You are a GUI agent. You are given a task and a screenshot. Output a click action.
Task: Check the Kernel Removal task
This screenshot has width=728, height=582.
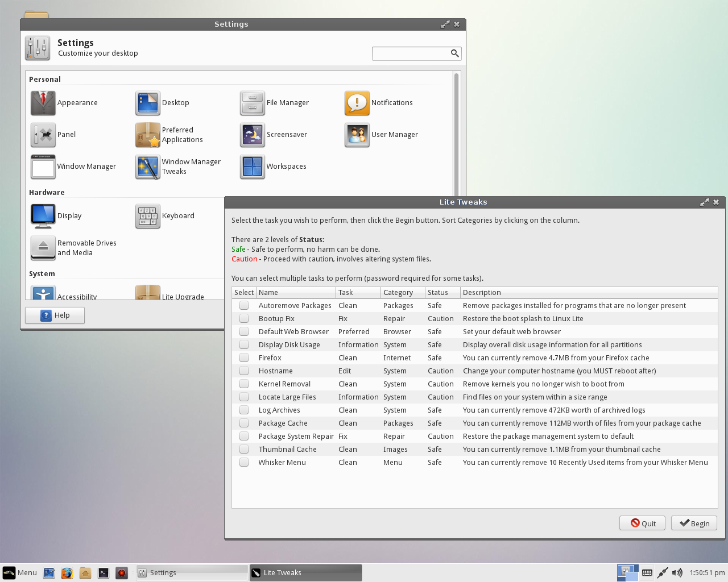pyautogui.click(x=244, y=384)
